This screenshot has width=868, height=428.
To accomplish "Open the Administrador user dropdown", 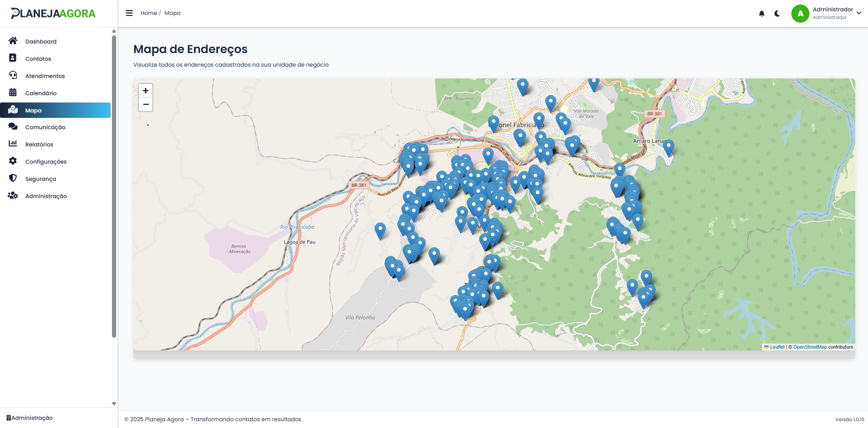I will click(858, 13).
